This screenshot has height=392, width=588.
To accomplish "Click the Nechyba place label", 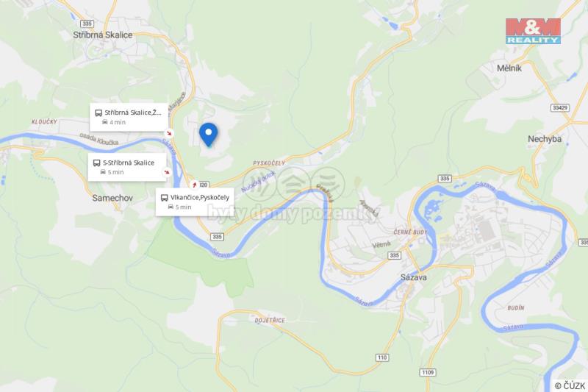I will pyautogui.click(x=545, y=139).
